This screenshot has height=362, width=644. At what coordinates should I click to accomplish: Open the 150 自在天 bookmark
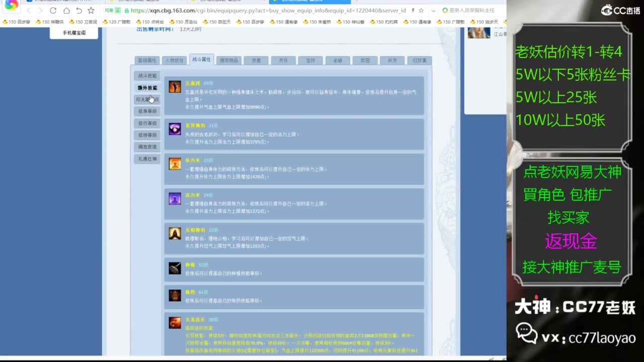pyautogui.click(x=216, y=22)
